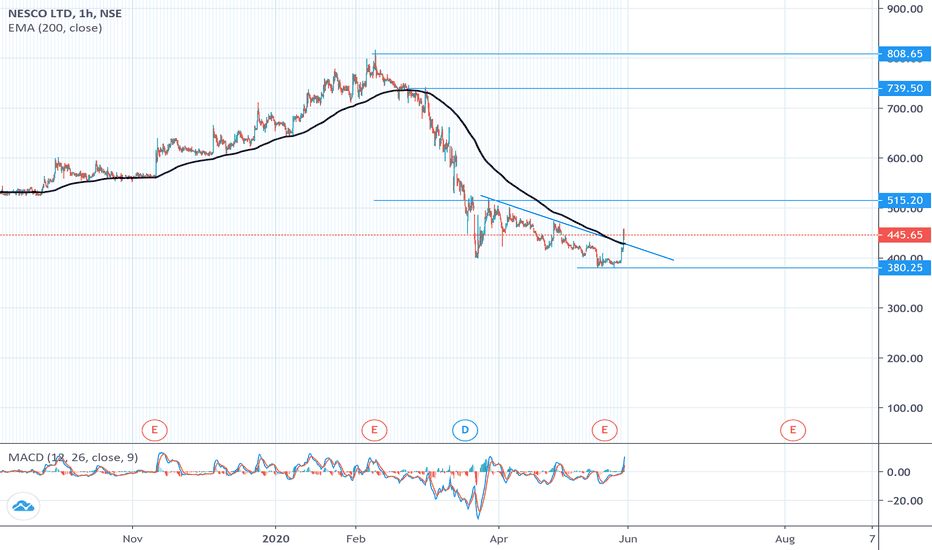Viewport: 932px width, 550px height.
Task: Click the blue dividend D marker
Action: pos(465,429)
